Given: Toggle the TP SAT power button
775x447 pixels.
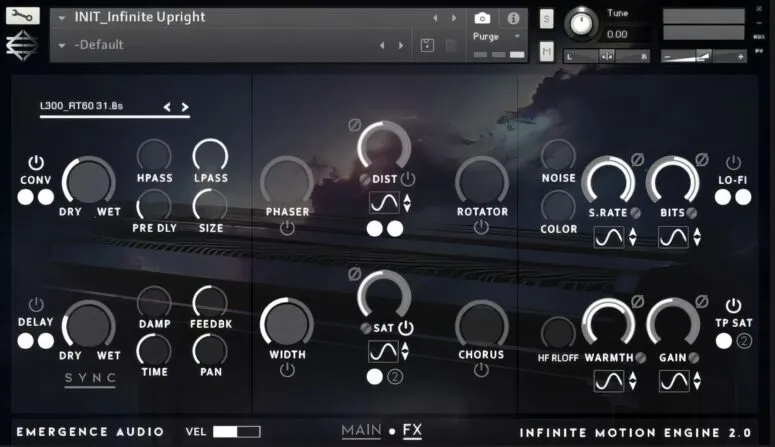Looking at the screenshot, I should (x=733, y=305).
